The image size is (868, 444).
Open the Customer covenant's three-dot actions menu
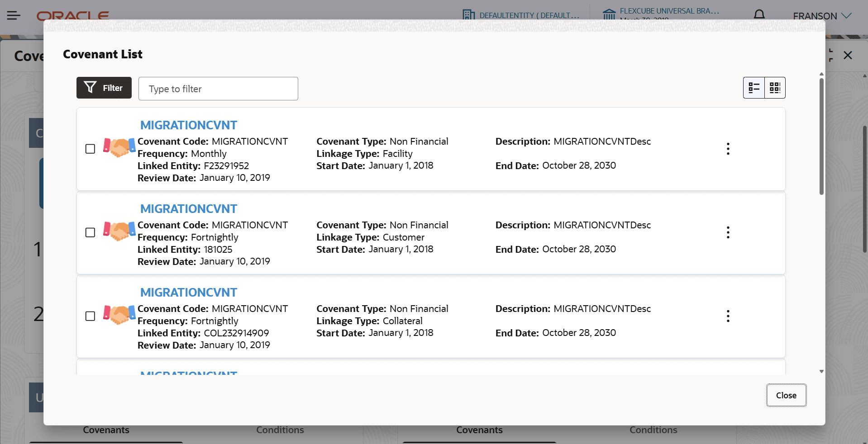(x=728, y=232)
